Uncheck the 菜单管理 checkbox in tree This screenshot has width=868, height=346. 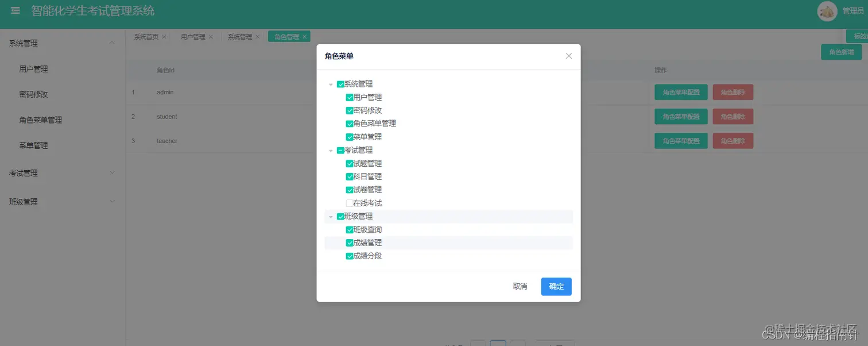(x=350, y=137)
